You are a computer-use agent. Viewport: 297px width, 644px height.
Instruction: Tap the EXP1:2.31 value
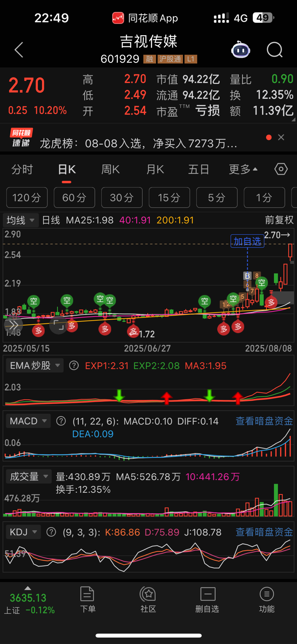[x=107, y=366]
